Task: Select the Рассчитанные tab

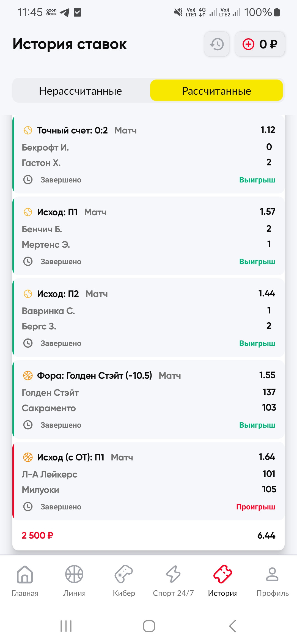Action: pos(216,91)
